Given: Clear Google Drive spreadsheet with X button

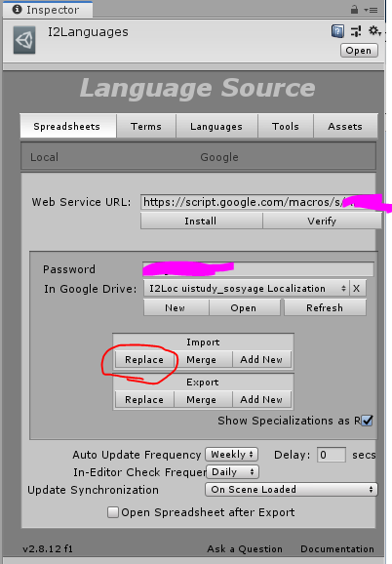Looking at the screenshot, I should pyautogui.click(x=357, y=289).
